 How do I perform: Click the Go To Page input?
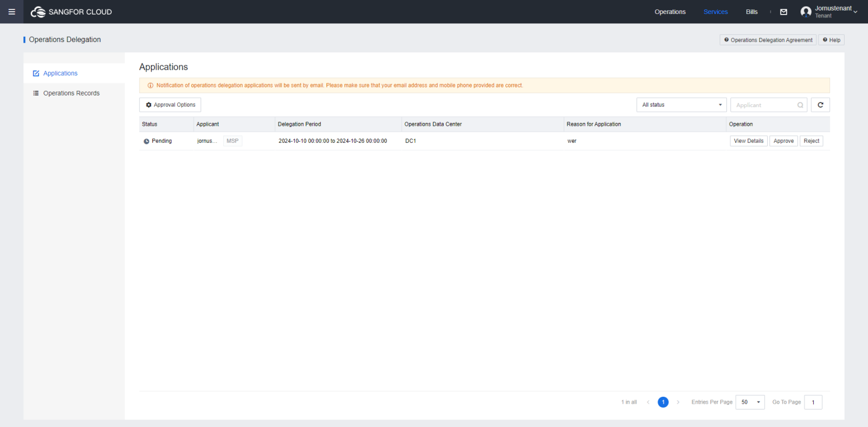tap(813, 403)
